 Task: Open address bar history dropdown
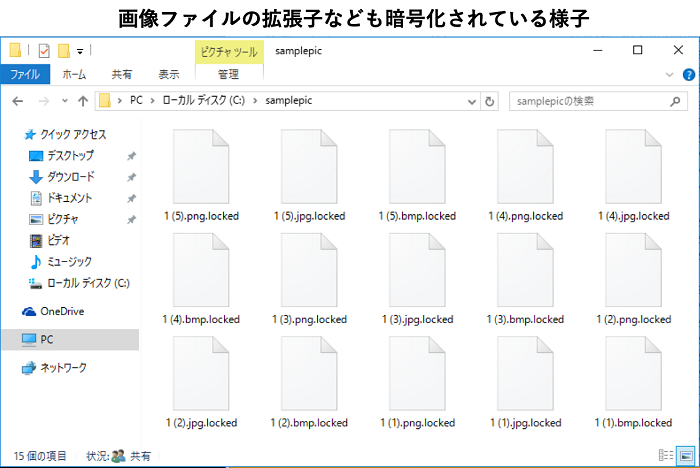click(x=471, y=101)
